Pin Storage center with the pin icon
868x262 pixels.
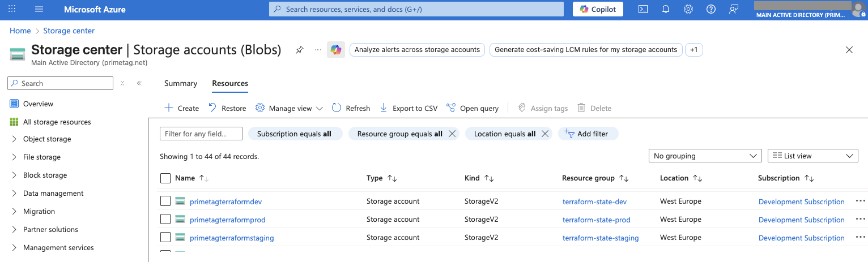point(299,50)
